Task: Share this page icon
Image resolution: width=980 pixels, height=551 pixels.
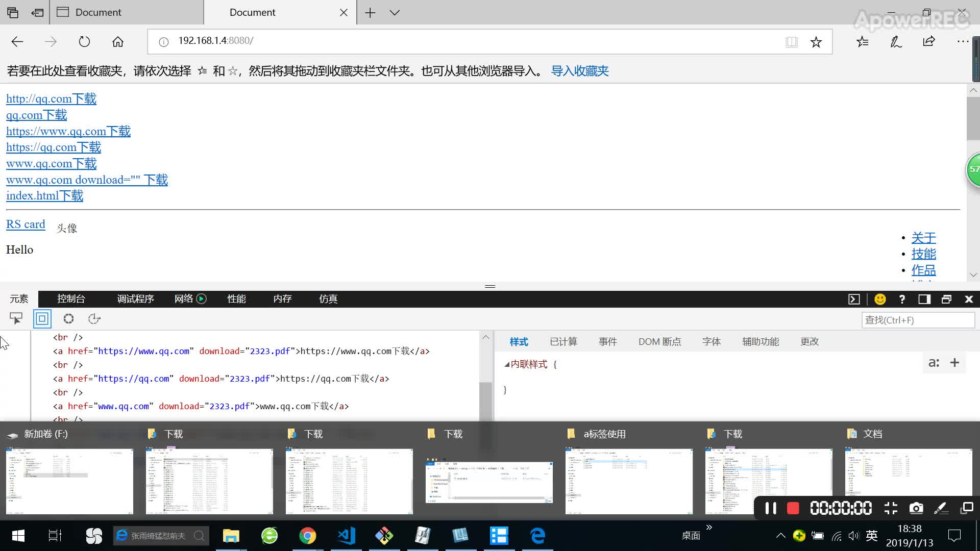Action: coord(929,42)
